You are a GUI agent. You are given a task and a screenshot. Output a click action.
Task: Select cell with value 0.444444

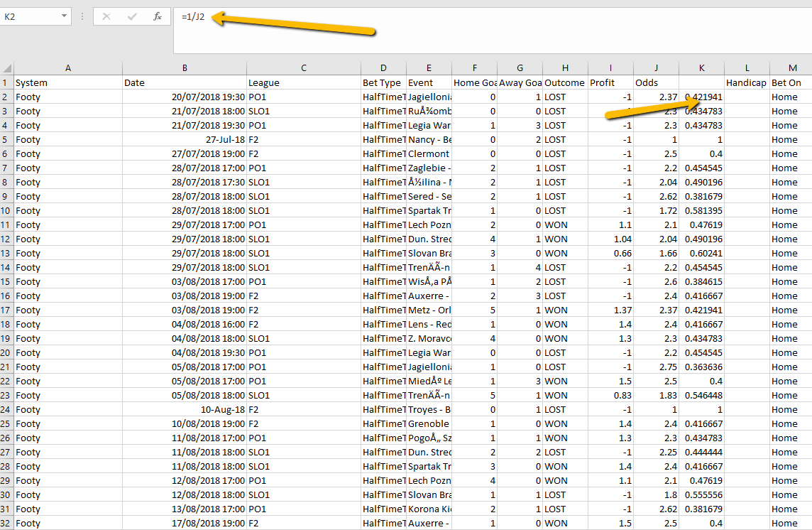pos(701,453)
